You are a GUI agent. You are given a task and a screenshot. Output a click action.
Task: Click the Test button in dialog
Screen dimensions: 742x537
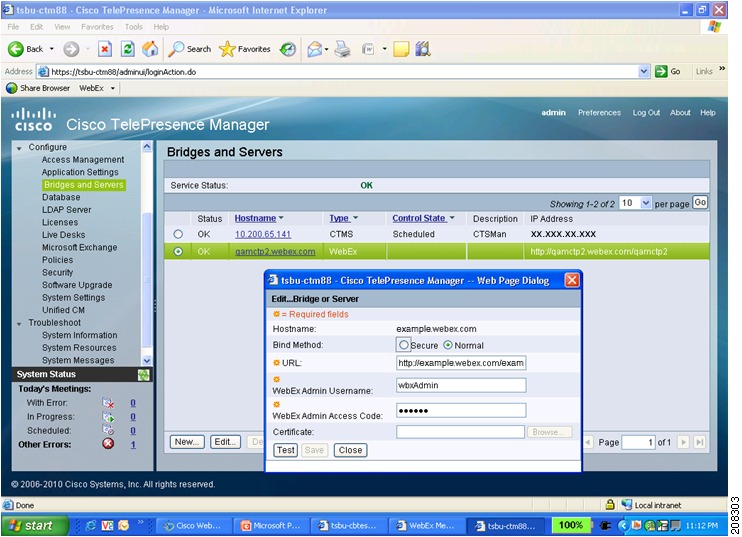(285, 450)
